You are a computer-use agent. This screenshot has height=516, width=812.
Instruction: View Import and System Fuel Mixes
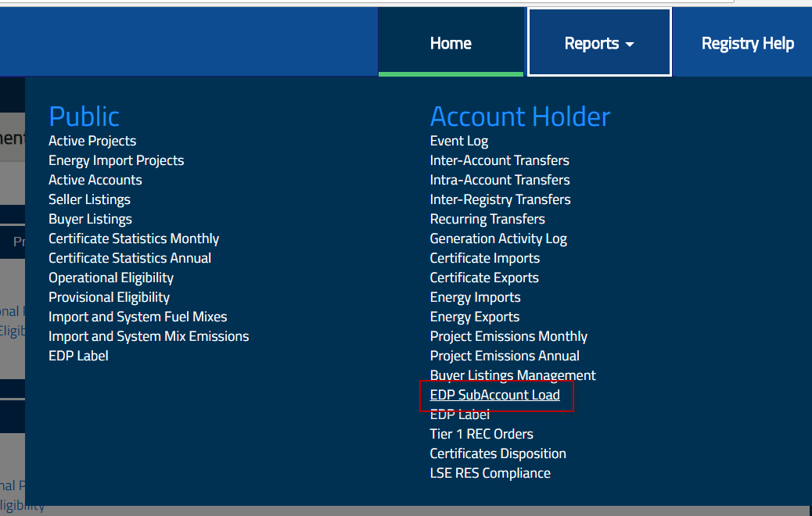138,317
